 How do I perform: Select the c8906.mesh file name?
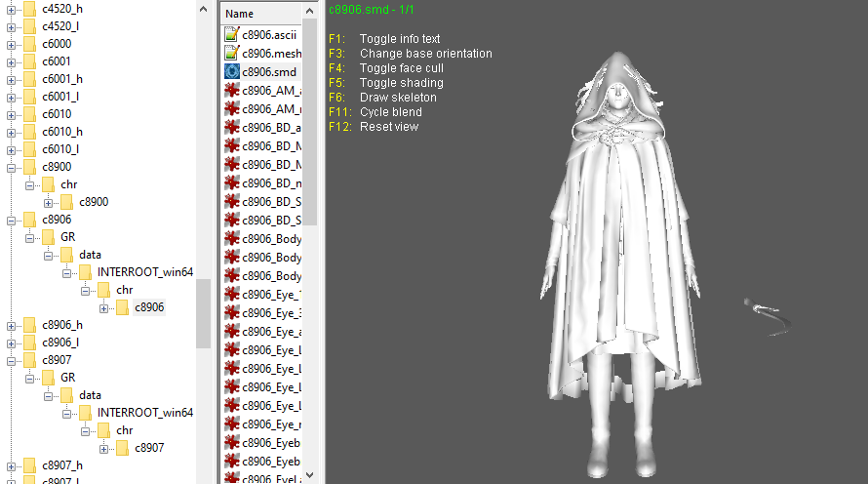272,54
